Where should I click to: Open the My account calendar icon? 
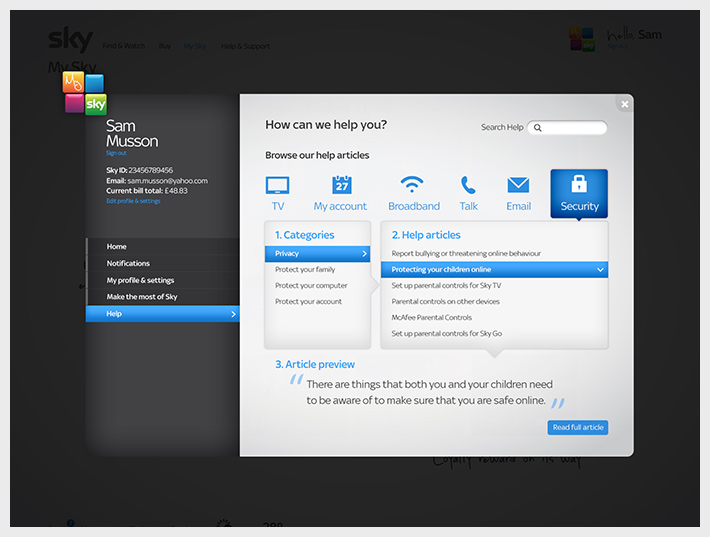tap(341, 185)
